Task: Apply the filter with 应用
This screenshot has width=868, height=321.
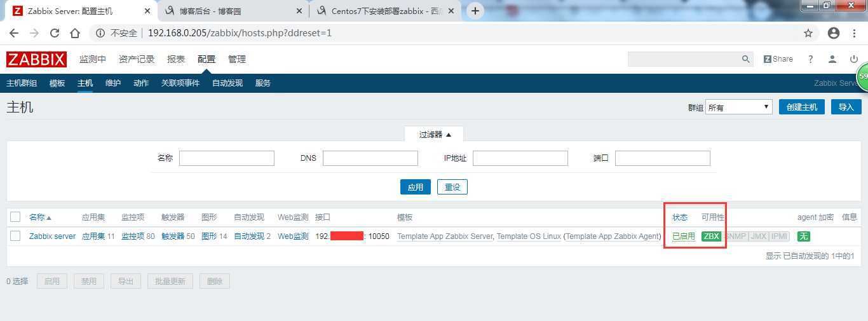Action: tap(416, 188)
